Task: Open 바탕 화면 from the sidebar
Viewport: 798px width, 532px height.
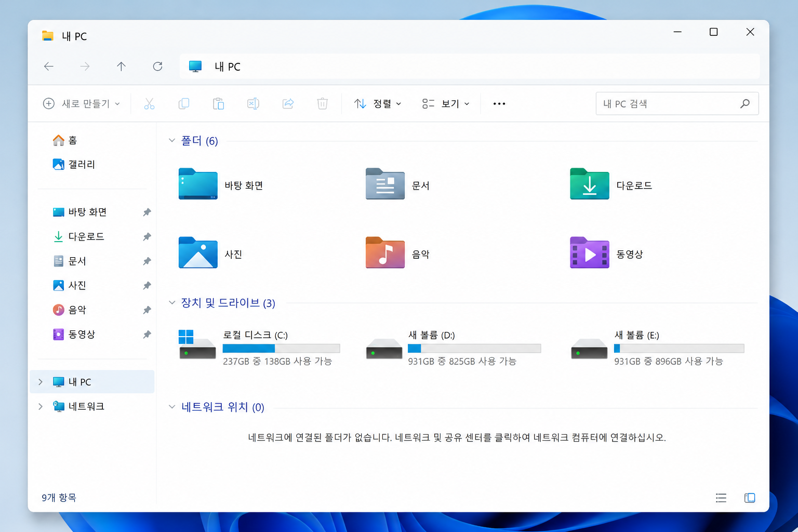Action: (x=79, y=212)
